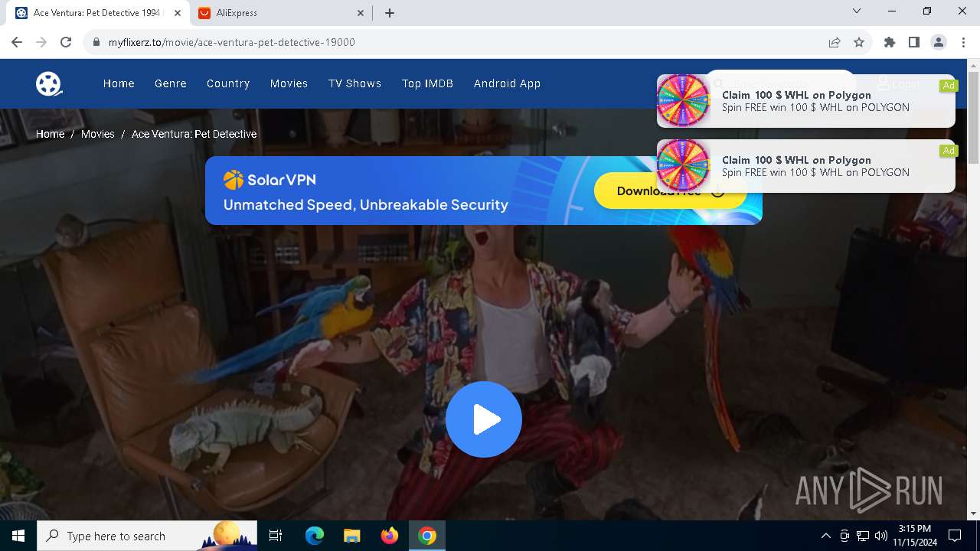This screenshot has width=980, height=551.
Task: Click the SolarVPN logo in banner
Action: 269,180
